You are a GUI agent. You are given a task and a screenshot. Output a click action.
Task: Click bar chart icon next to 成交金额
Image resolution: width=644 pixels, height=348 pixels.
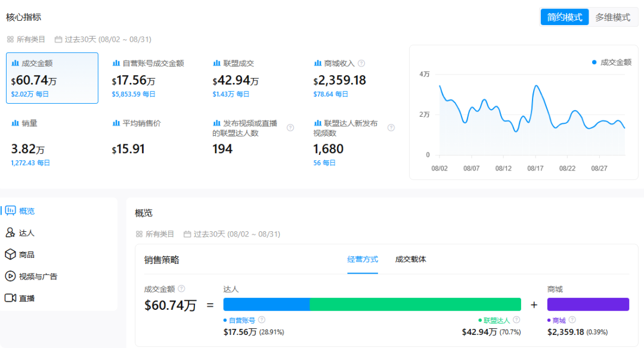pos(15,63)
